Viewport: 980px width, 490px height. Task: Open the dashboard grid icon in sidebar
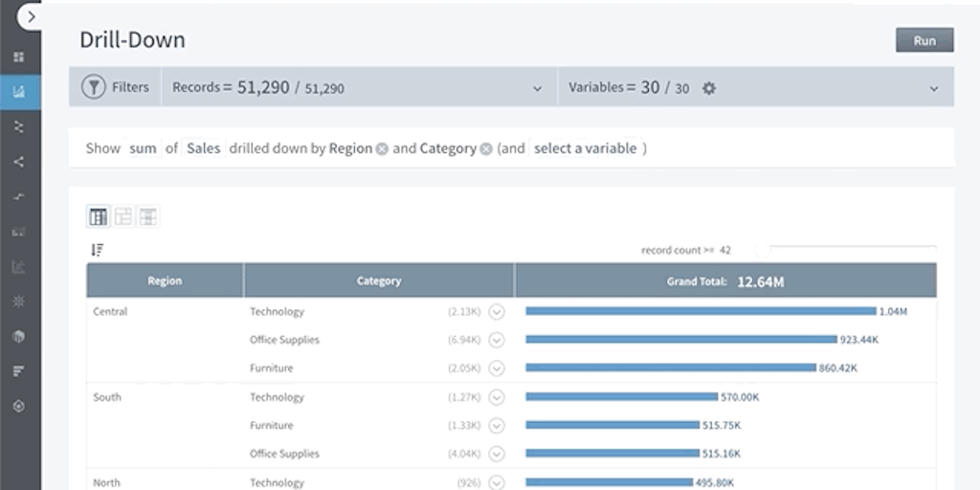click(x=19, y=57)
